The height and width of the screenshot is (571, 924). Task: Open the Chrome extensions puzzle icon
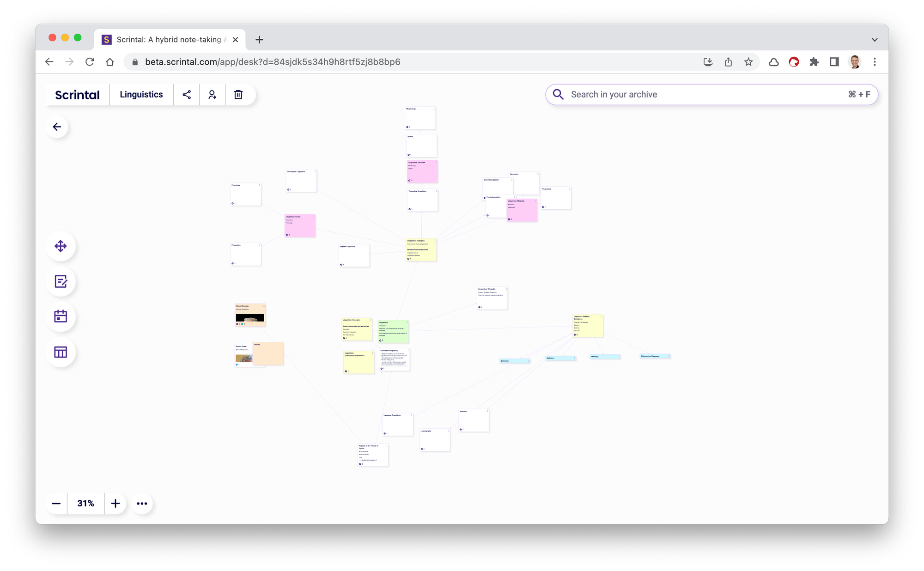pyautogui.click(x=814, y=61)
